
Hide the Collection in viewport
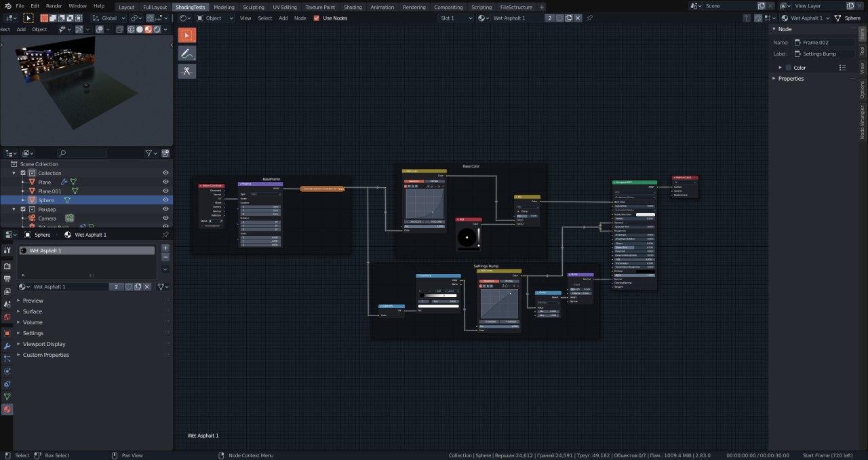[x=165, y=173]
